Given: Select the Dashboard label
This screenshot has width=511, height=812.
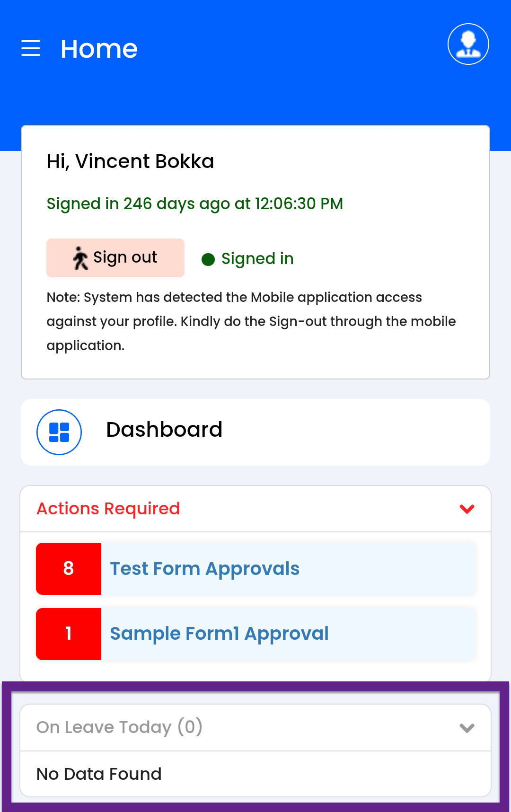Looking at the screenshot, I should click(x=164, y=430).
